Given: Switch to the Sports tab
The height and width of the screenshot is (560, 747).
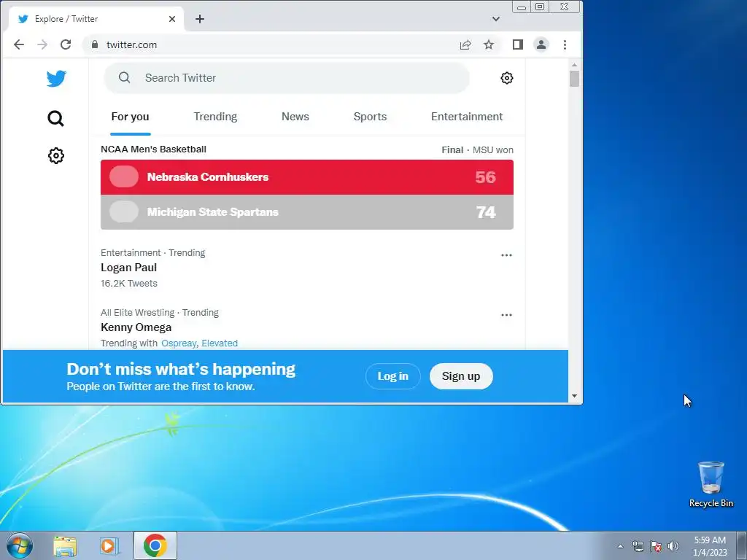Looking at the screenshot, I should click(370, 117).
